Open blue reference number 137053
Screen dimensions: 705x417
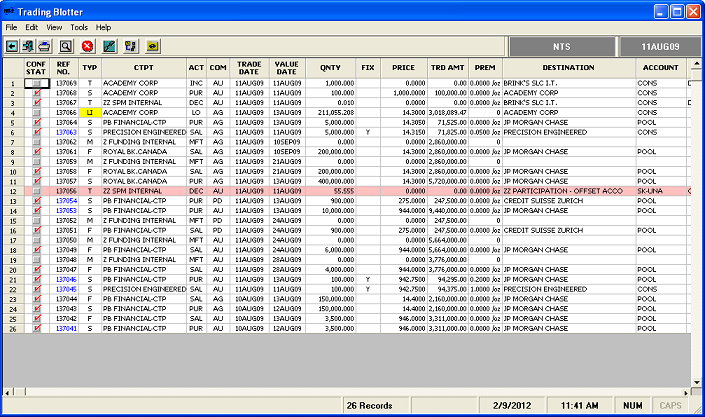(66, 211)
